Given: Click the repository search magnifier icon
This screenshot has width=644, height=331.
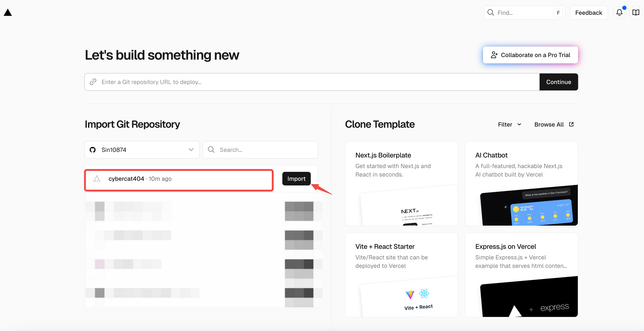Looking at the screenshot, I should (x=211, y=150).
